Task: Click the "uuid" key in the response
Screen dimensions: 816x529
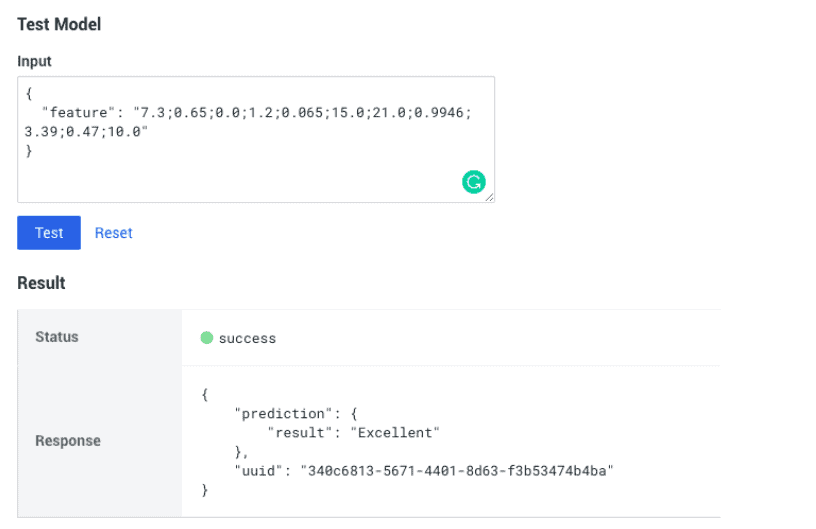Action: tap(258, 471)
